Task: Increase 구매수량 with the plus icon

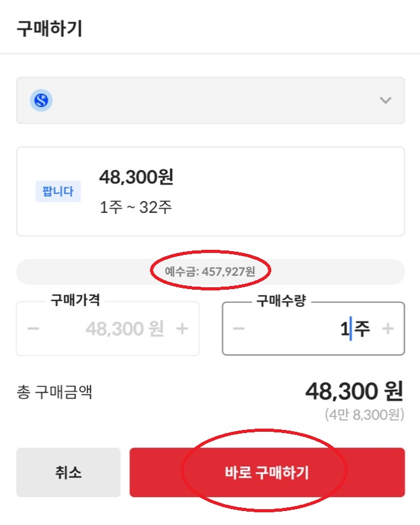Action: [388, 328]
